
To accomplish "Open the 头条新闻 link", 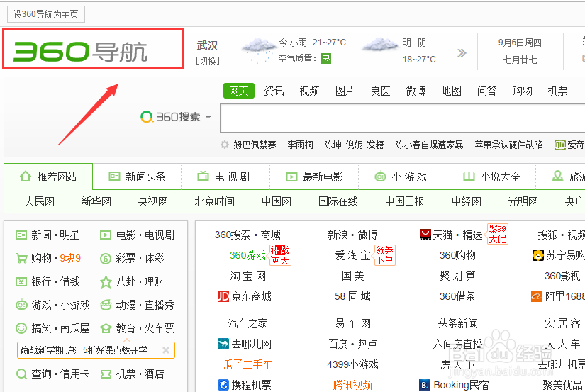I will coord(458,323).
